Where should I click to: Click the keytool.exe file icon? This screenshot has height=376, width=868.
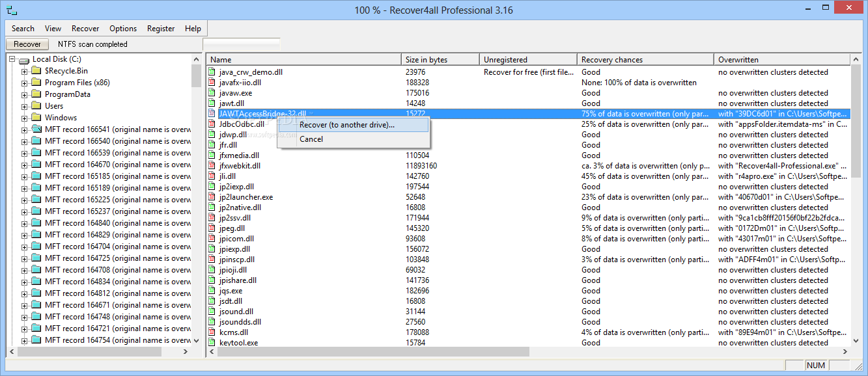212,343
